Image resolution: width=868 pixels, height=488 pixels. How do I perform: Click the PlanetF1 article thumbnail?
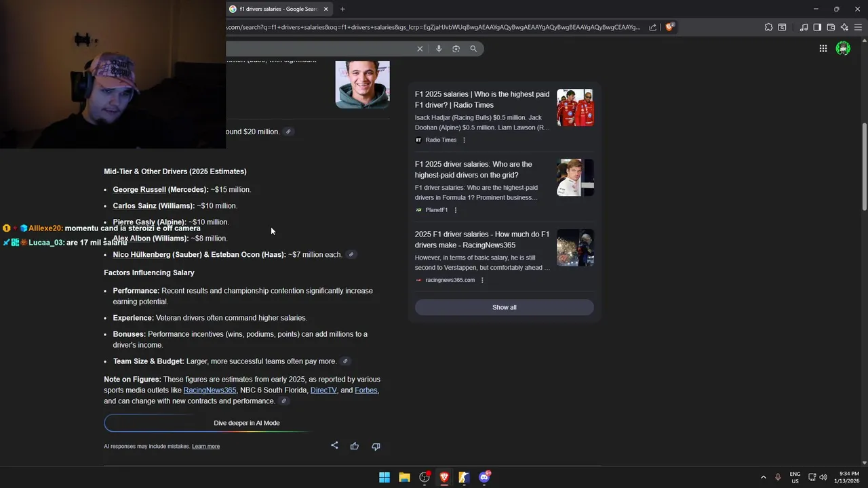[x=575, y=178]
